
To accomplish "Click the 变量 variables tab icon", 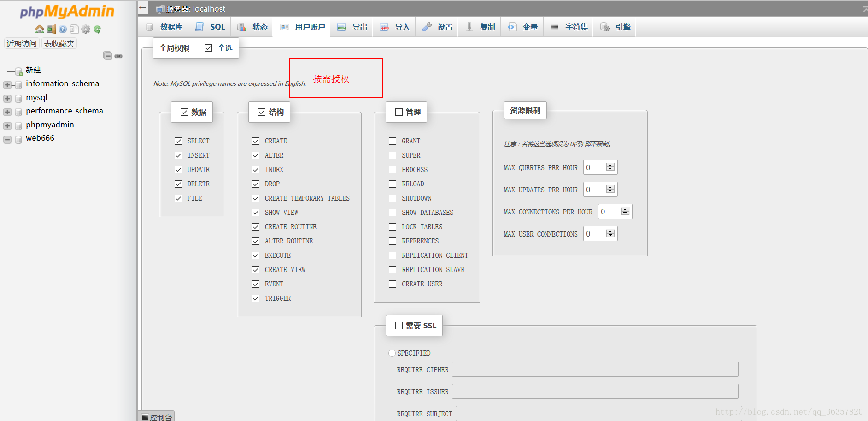I will coord(512,27).
